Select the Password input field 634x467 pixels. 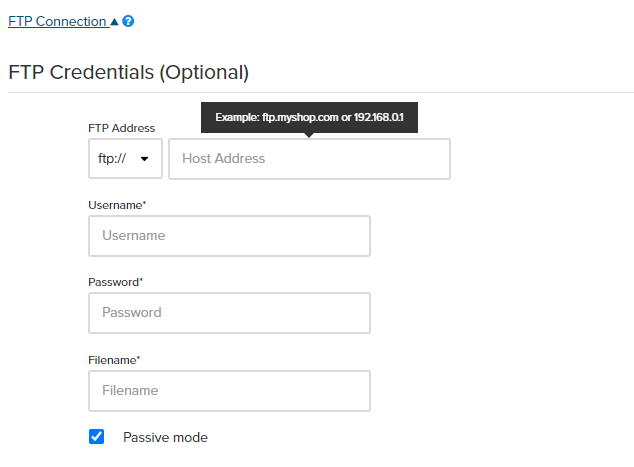(229, 313)
